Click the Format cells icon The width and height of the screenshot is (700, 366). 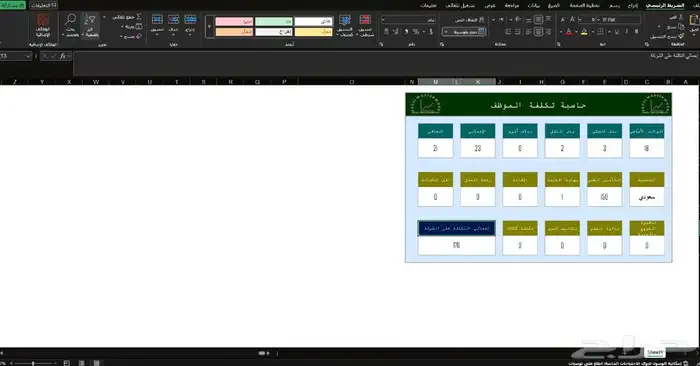click(157, 19)
